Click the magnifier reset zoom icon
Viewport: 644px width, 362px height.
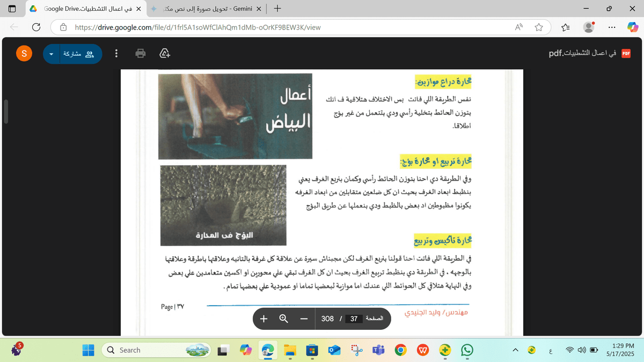click(284, 319)
